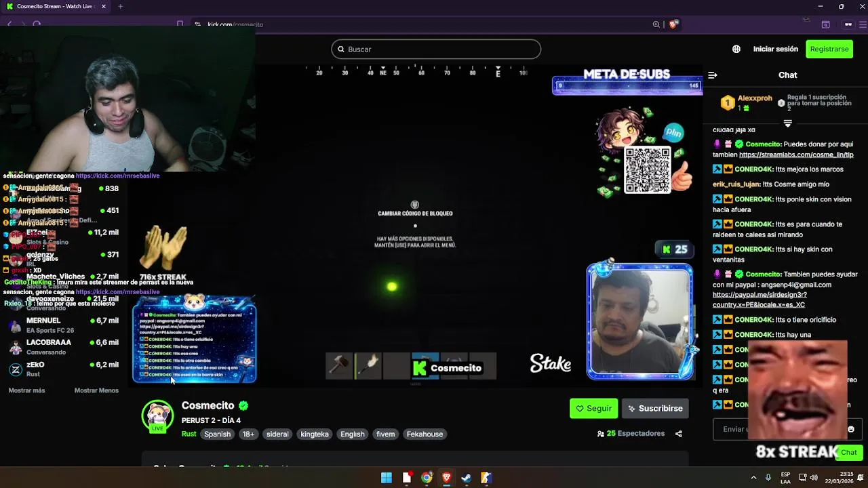The height and width of the screenshot is (488, 868).
Task: Show hidden system tray icons
Action: click(753, 477)
